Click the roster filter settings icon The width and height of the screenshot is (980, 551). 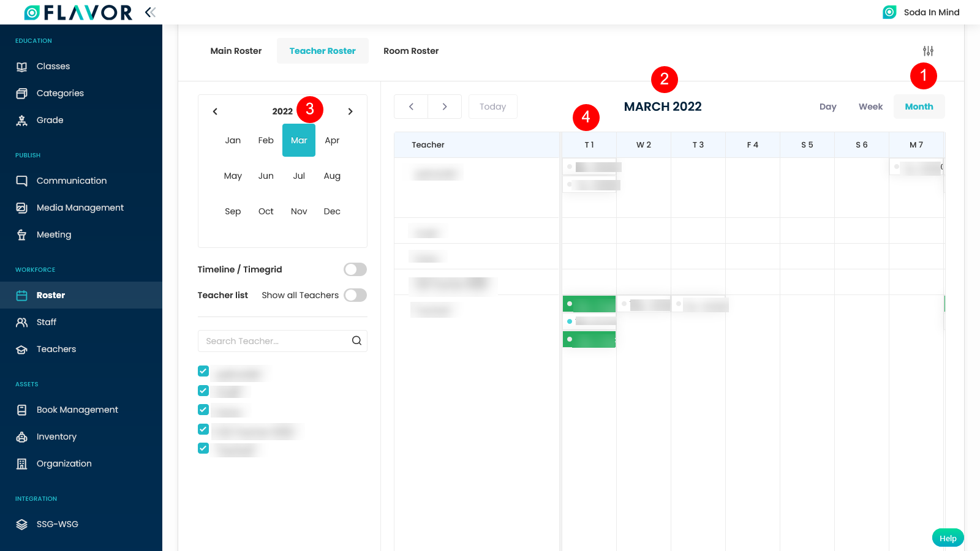[928, 51]
